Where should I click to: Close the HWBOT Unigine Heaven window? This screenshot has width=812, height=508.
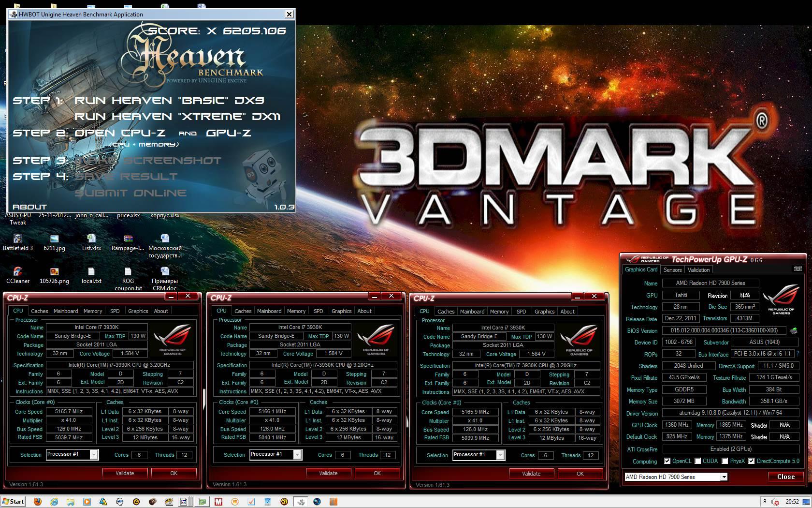(x=289, y=14)
